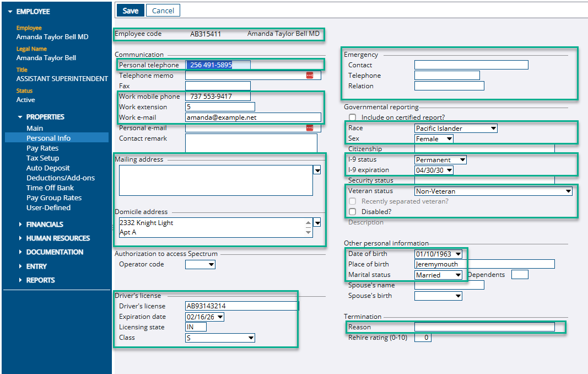Open driver's license Expiration date dropdown

[220, 317]
